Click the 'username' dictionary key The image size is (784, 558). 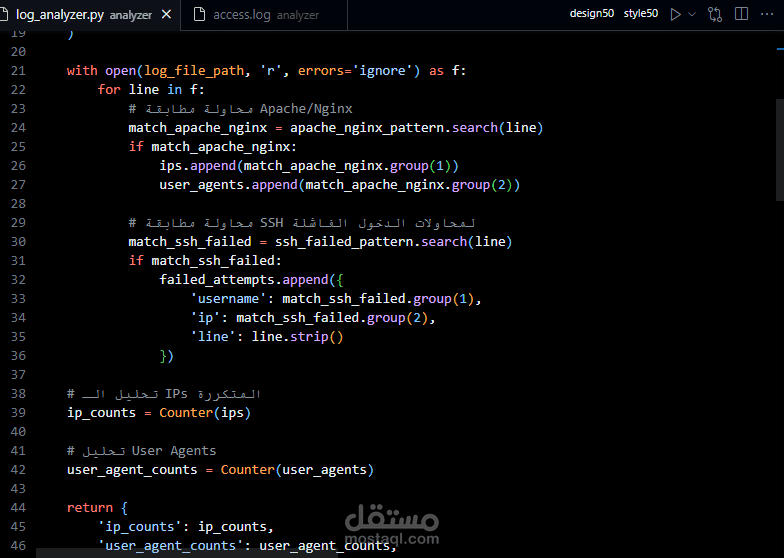point(228,298)
